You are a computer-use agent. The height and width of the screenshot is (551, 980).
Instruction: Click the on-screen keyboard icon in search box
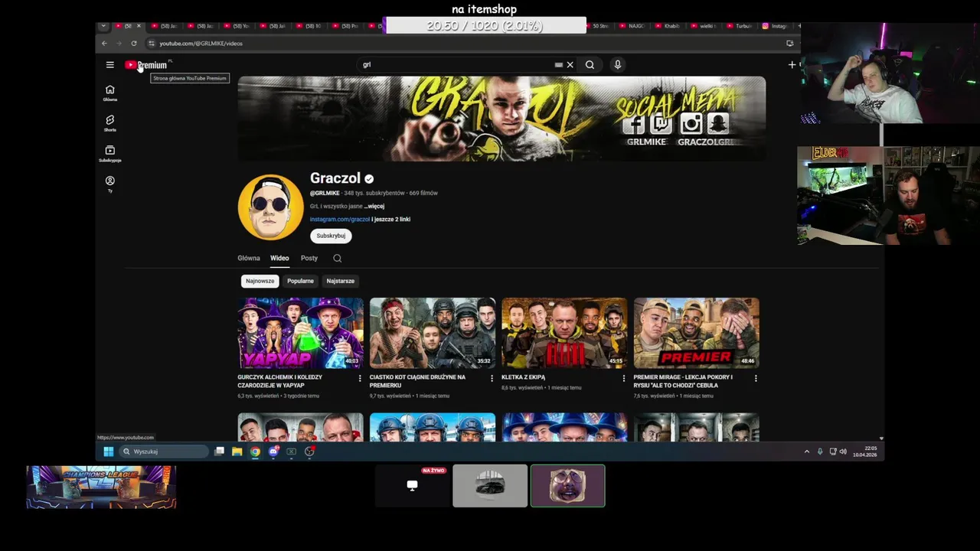pyautogui.click(x=558, y=65)
